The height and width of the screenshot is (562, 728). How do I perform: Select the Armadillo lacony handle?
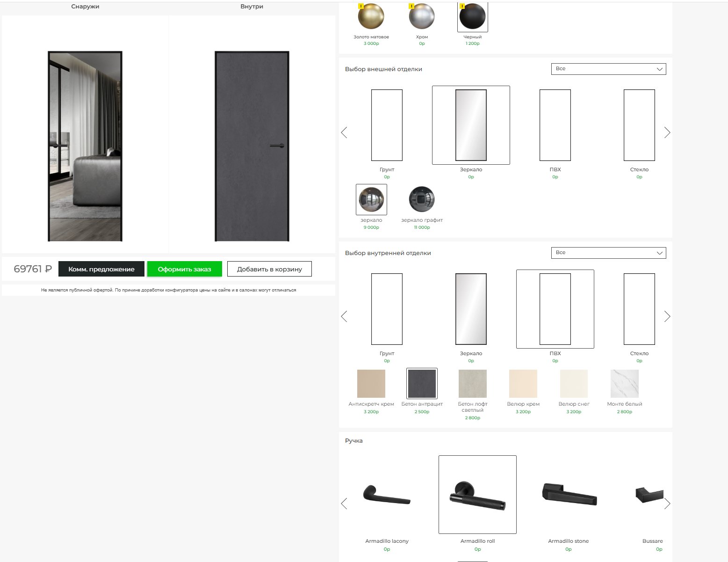[387, 495]
